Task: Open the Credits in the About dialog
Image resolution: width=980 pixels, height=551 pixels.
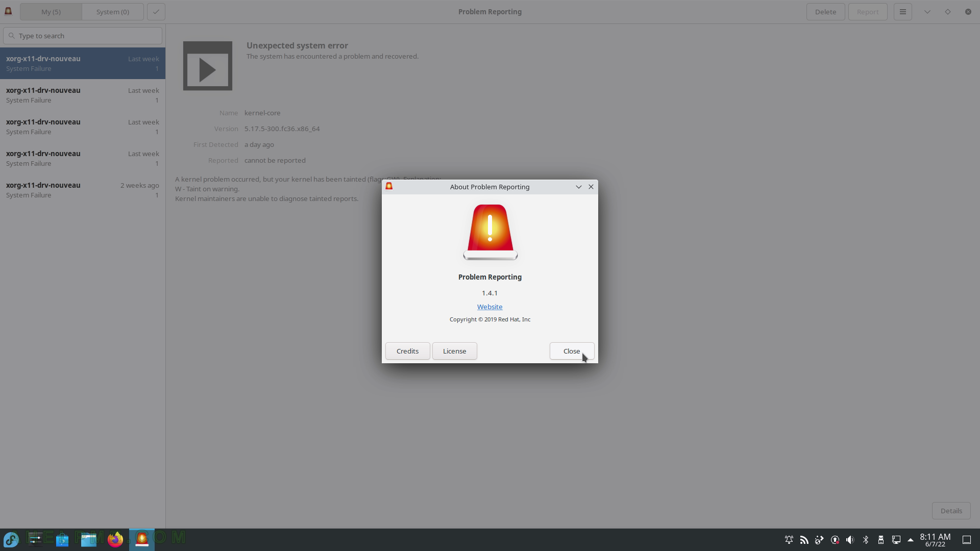Action: (407, 351)
